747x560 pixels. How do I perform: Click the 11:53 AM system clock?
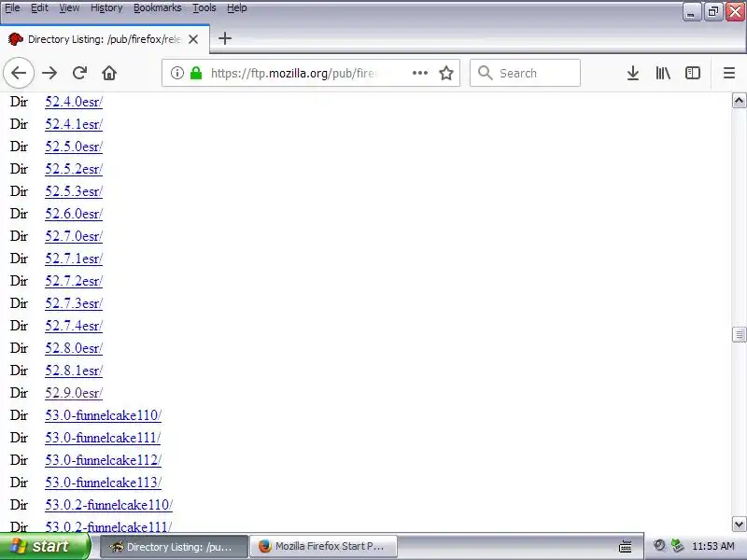point(712,546)
